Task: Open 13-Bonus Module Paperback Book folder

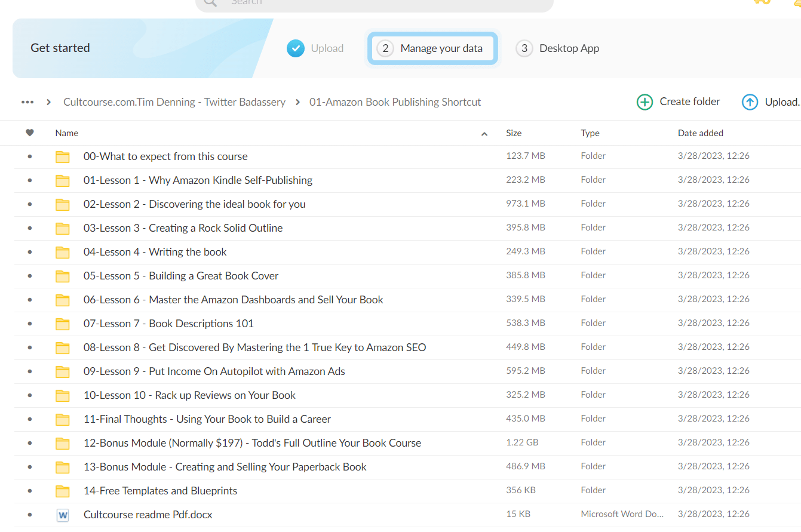Action: (225, 467)
